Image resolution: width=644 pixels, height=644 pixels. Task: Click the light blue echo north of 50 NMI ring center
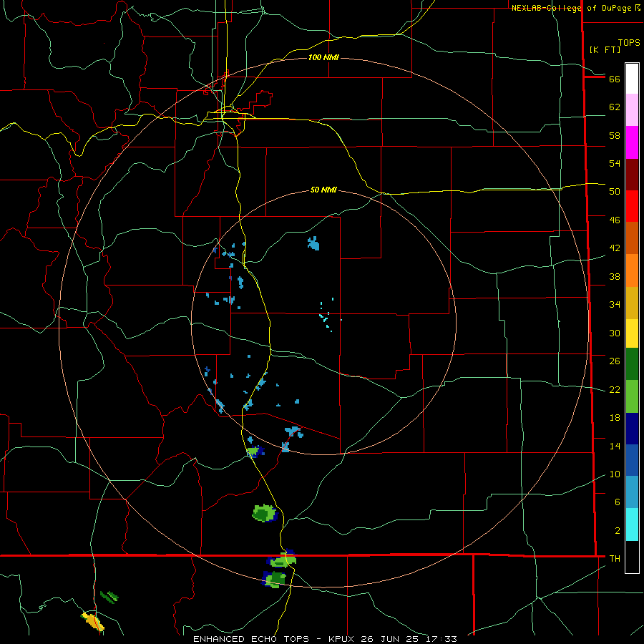[313, 243]
